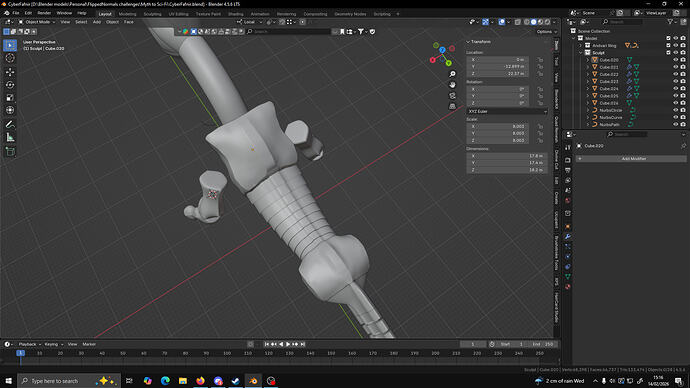
Task: Click the timeline current frame marker
Action: [x=20, y=353]
